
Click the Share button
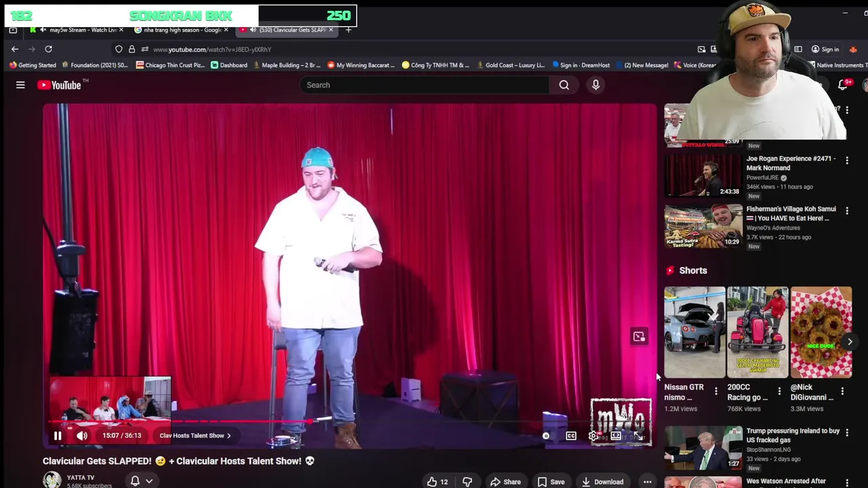point(505,482)
